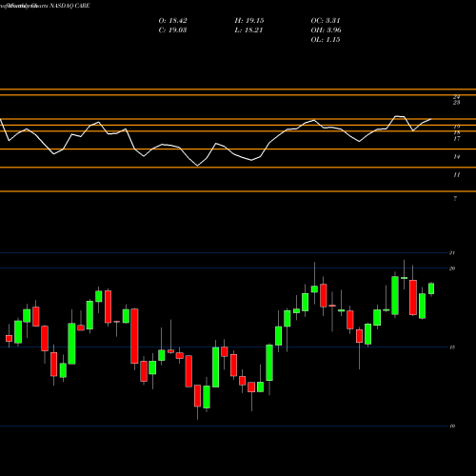
Task: Click the 15 price axis label
Action: pos(452,347)
